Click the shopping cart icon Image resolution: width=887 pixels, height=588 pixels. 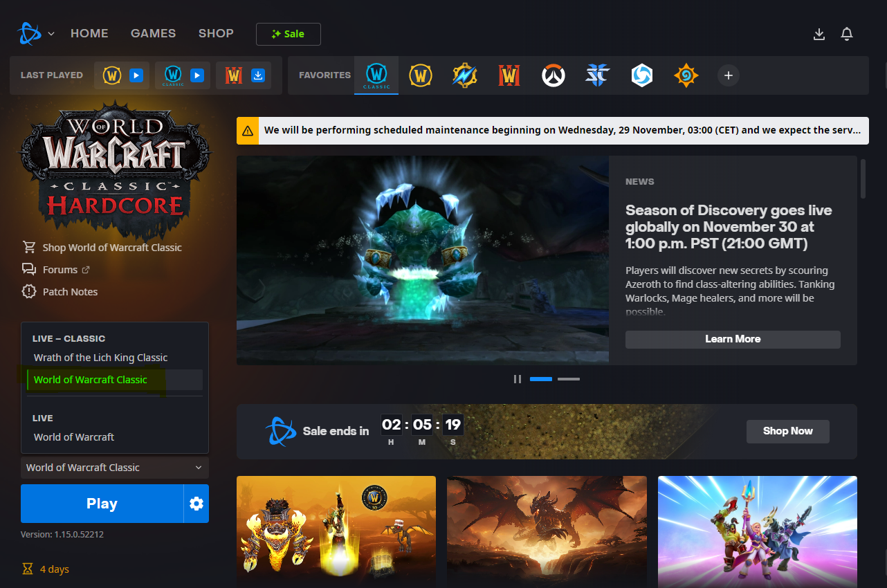pos(29,247)
